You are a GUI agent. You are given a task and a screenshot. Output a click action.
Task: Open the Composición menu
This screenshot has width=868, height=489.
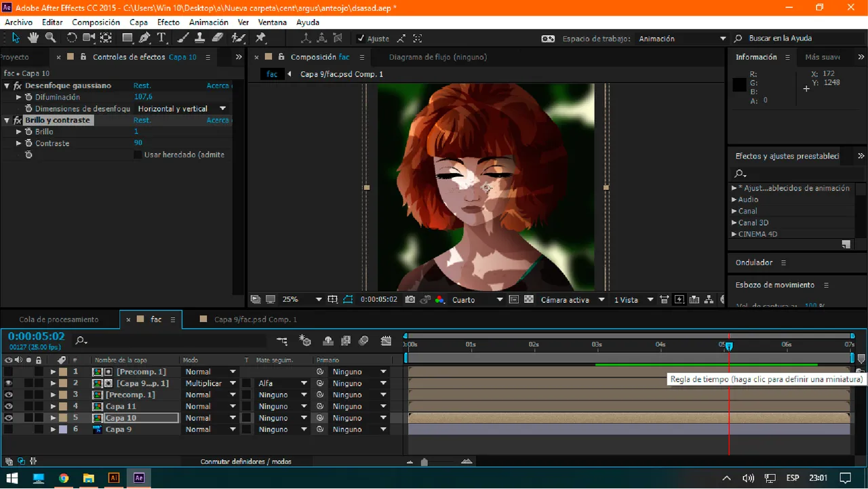pos(96,22)
